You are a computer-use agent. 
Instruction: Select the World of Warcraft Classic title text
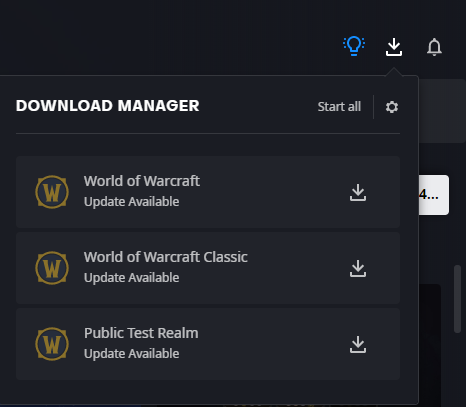[x=166, y=257]
